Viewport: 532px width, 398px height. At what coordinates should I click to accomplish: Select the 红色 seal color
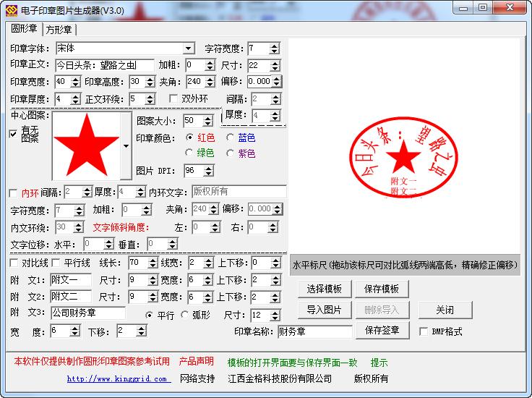tap(189, 137)
